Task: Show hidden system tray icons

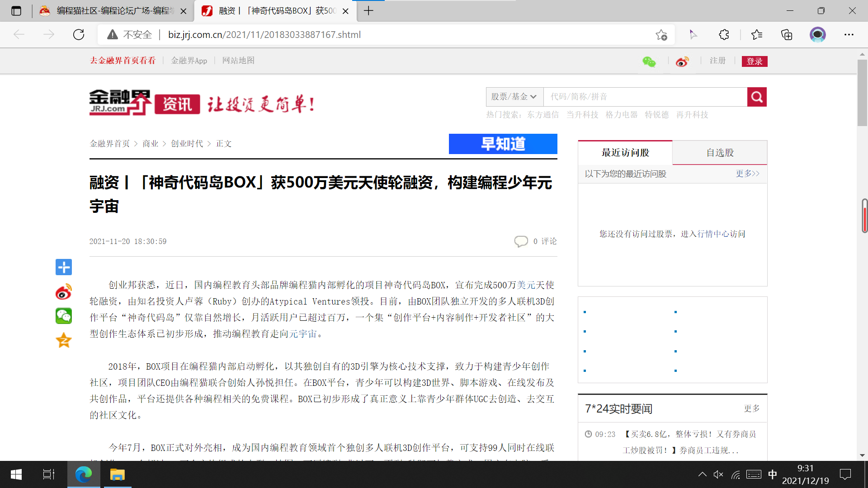Action: point(702,474)
